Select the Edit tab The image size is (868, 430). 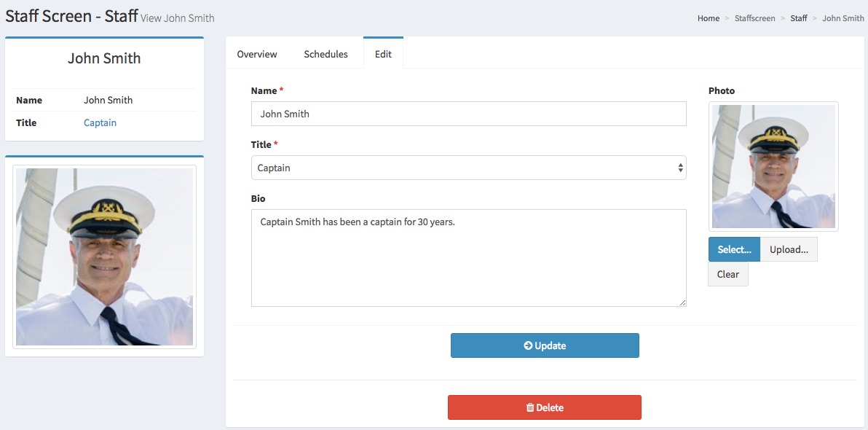[x=383, y=54]
